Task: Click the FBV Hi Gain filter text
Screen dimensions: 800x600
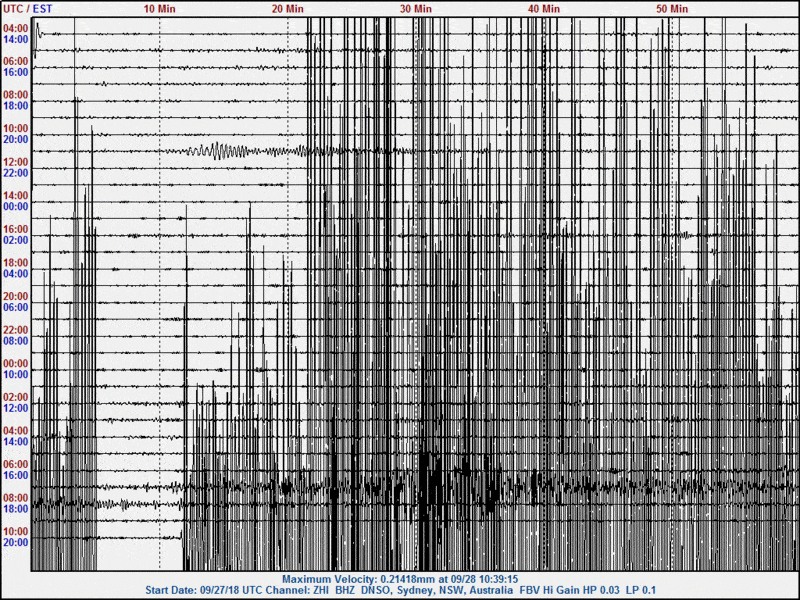Action: pos(544,591)
